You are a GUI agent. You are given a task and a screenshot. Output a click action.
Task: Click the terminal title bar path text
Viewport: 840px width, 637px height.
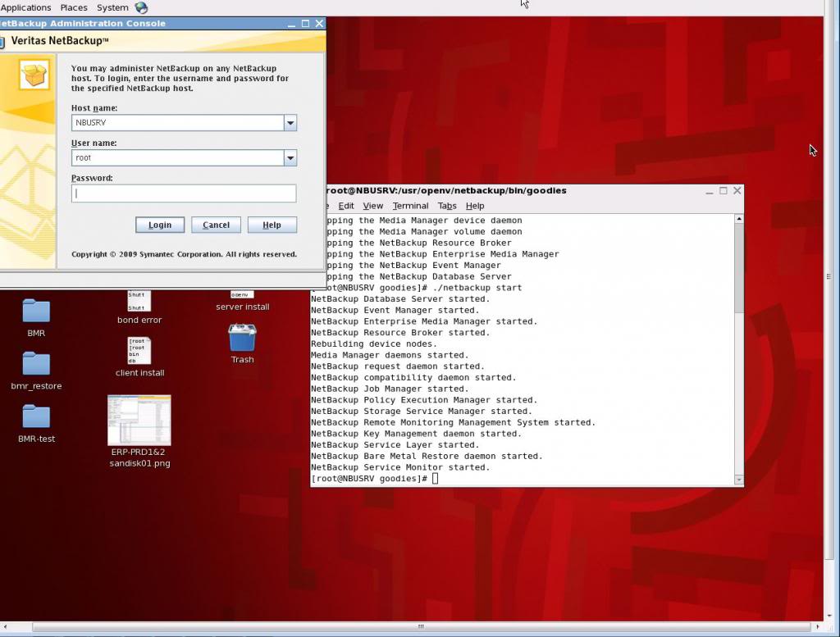coord(445,190)
